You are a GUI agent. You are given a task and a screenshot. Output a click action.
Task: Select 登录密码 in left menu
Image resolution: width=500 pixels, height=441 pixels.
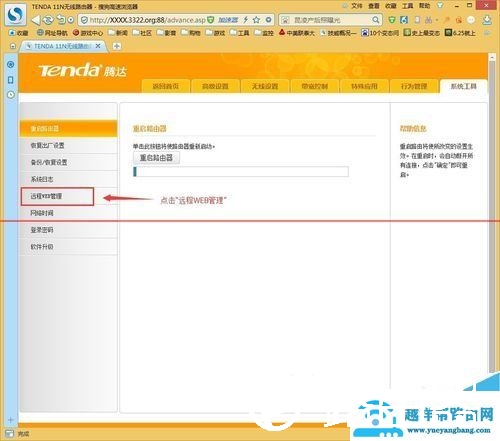(69, 230)
